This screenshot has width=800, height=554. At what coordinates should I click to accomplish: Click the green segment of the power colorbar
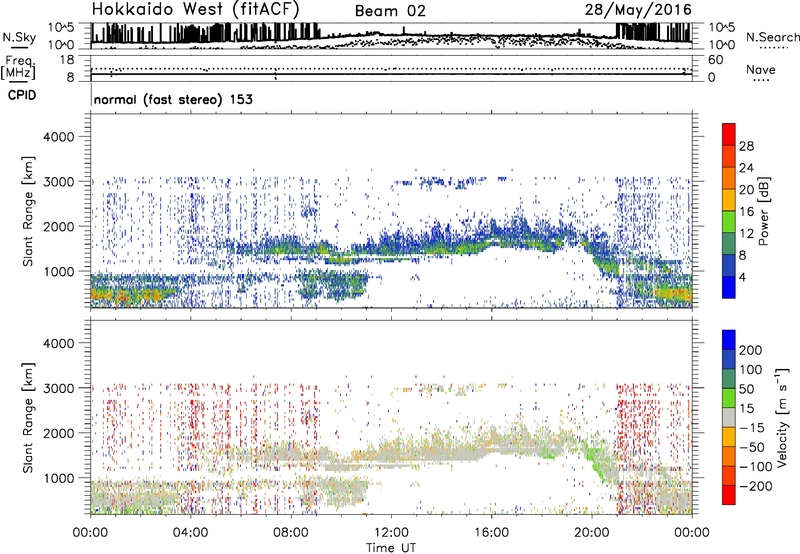point(729,221)
